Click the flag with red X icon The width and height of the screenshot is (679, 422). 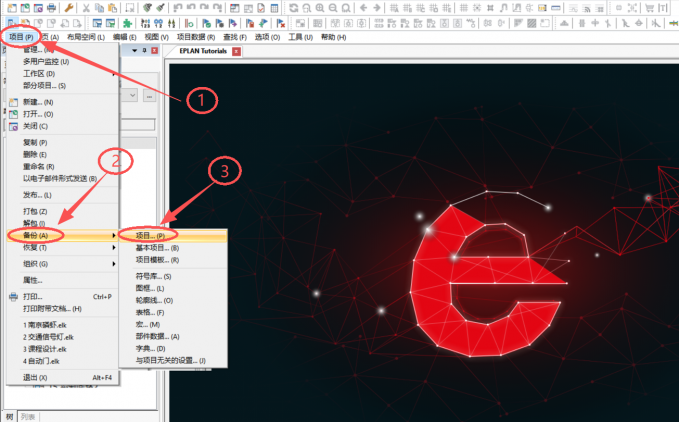pos(281,23)
